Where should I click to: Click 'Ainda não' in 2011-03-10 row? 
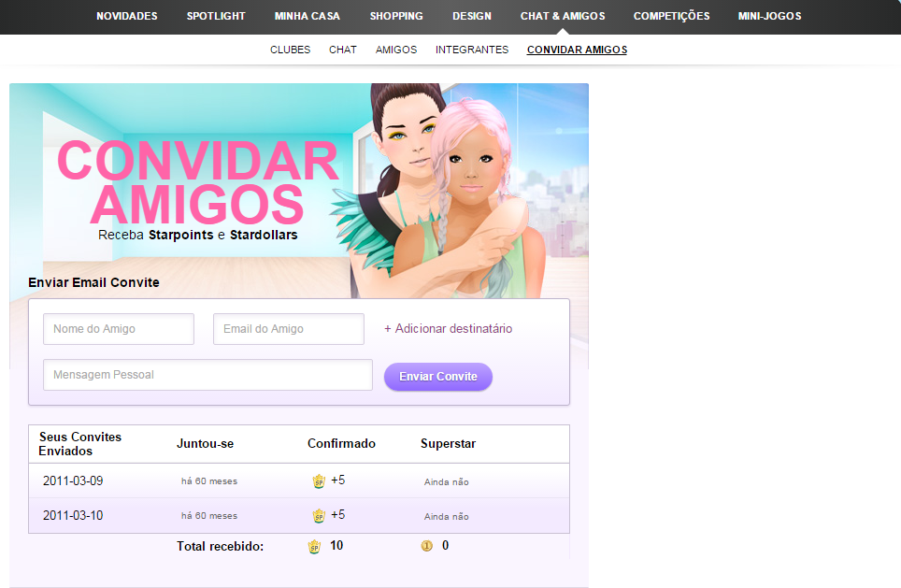pos(447,516)
